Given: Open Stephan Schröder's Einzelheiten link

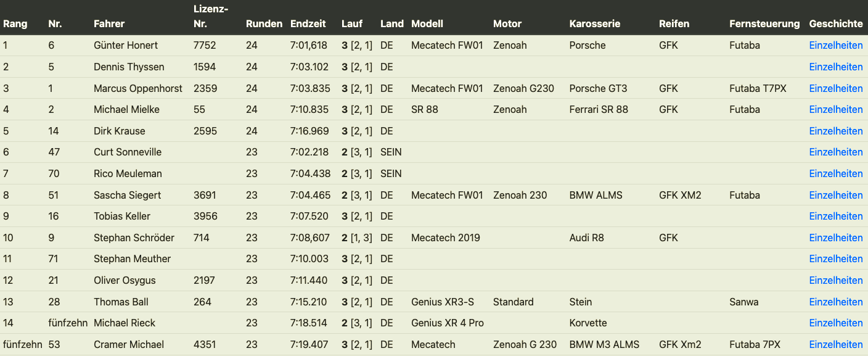Looking at the screenshot, I should 835,238.
